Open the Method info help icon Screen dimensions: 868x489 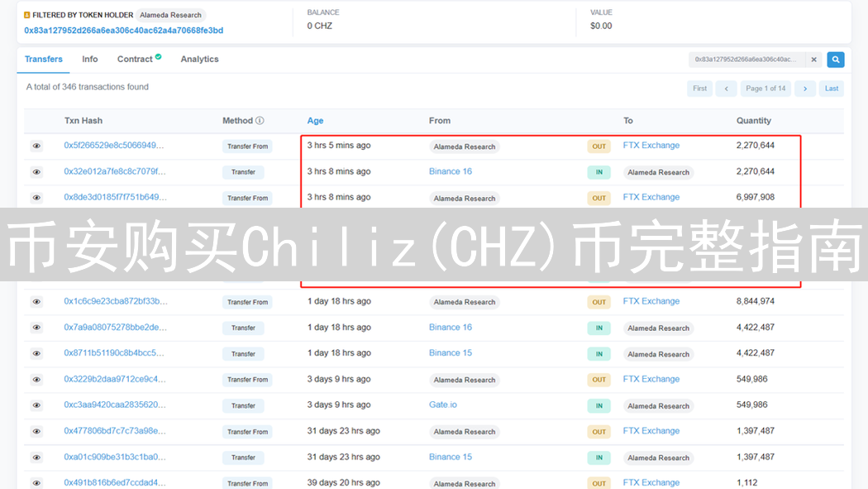click(x=260, y=120)
